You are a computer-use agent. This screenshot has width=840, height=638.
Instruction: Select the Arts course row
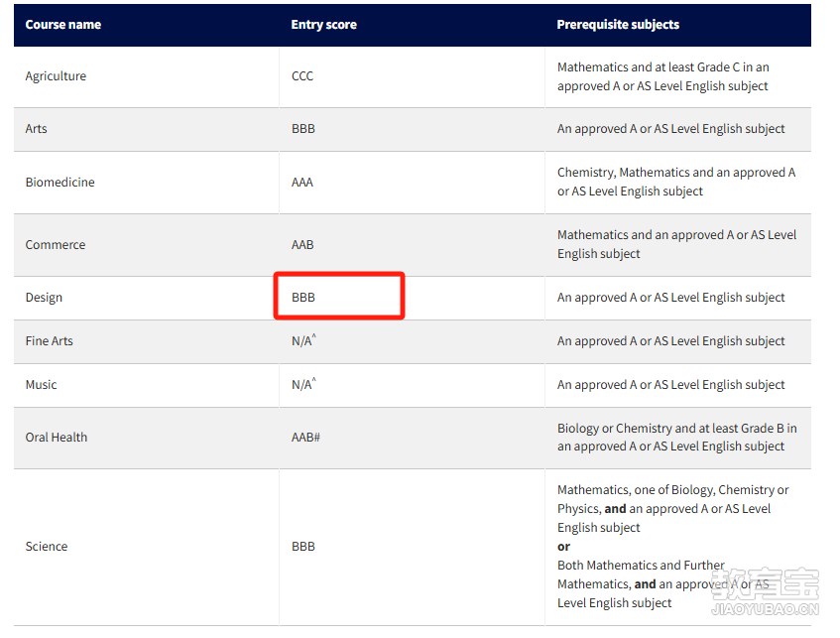pyautogui.click(x=413, y=129)
